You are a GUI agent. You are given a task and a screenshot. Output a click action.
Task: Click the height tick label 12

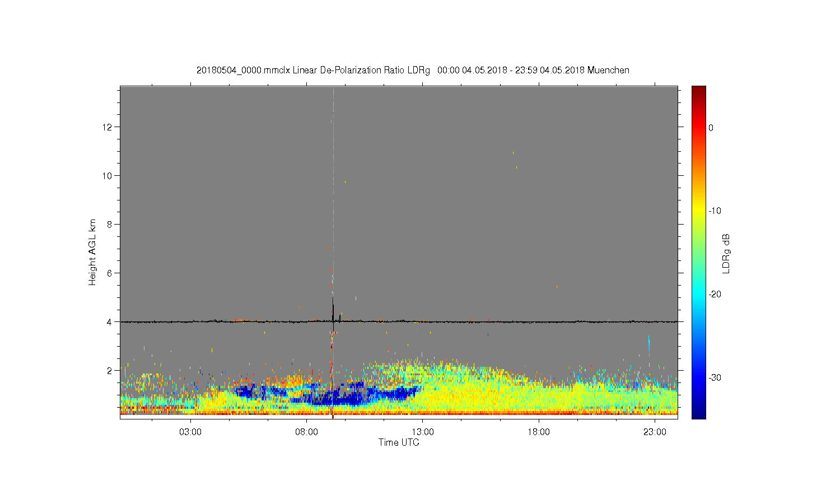108,127
